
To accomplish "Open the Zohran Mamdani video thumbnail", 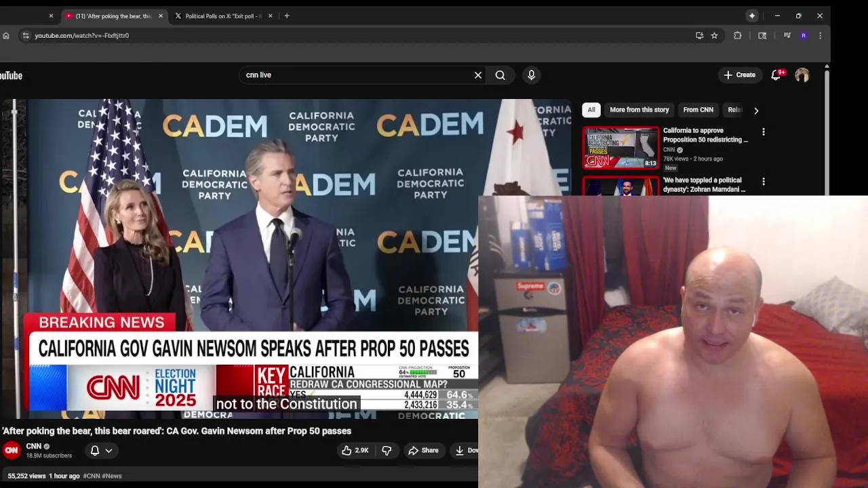I will pyautogui.click(x=621, y=186).
